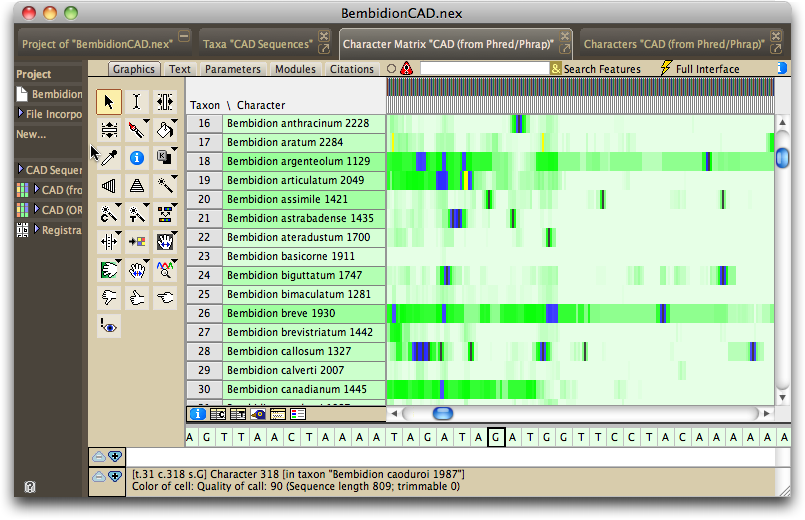Open the taxa list (T) icon below matrix

point(238,414)
